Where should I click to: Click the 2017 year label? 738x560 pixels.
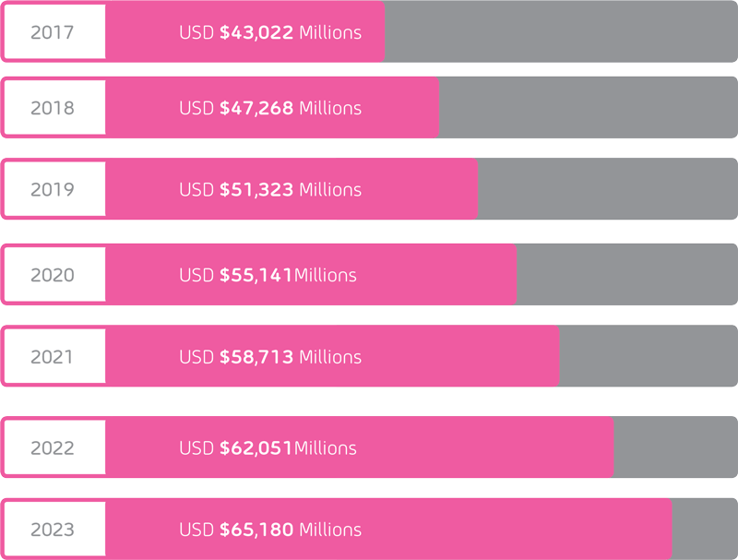coord(53,32)
